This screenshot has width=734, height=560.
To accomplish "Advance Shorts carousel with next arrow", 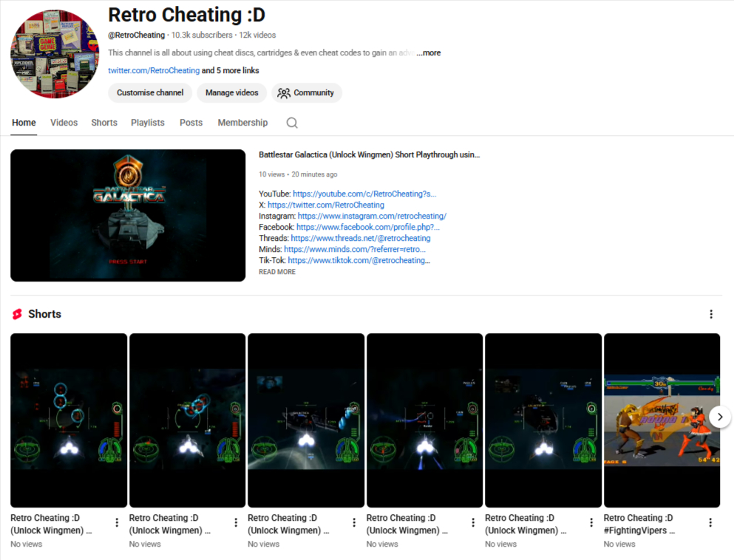I will pos(720,417).
